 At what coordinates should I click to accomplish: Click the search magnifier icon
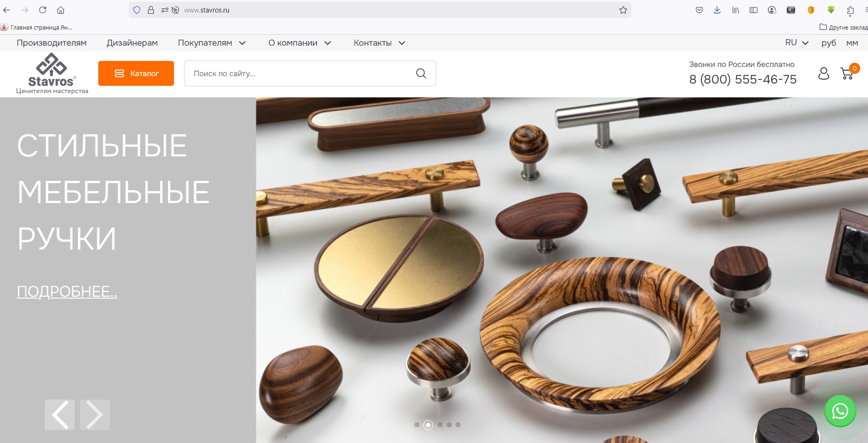click(x=421, y=73)
